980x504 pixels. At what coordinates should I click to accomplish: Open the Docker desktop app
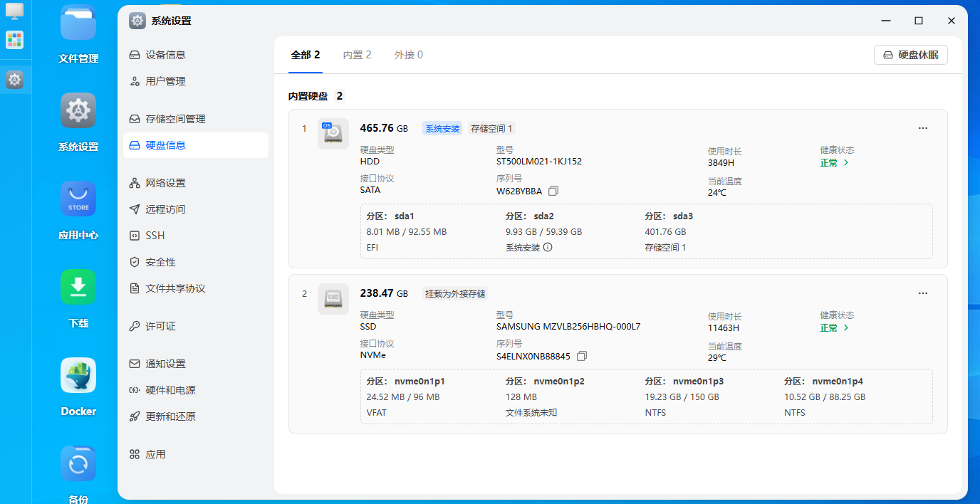(x=78, y=376)
